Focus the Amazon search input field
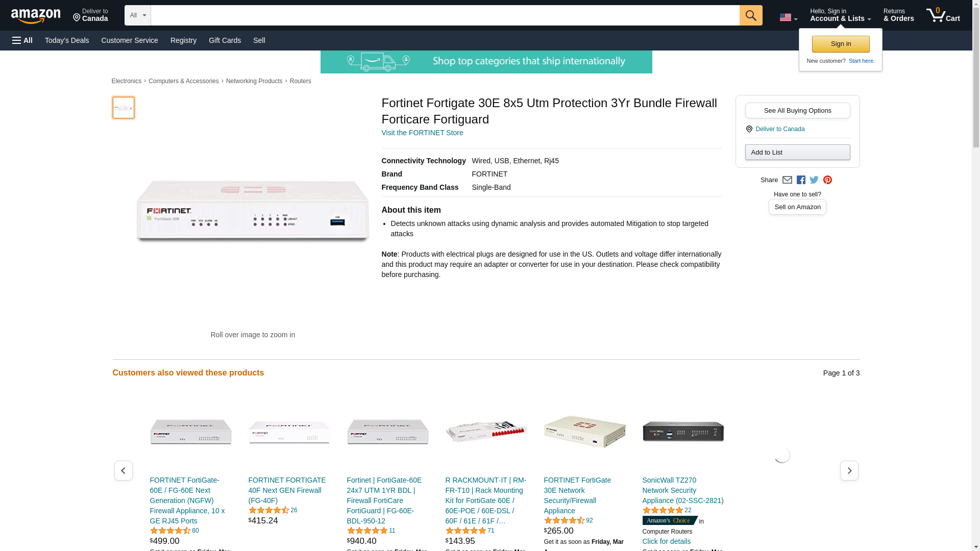Screen dimensions: 980x551 tap(445, 15)
